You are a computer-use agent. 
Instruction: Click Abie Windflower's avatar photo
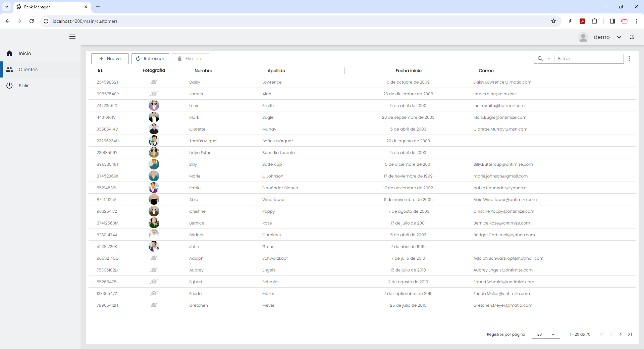(154, 199)
